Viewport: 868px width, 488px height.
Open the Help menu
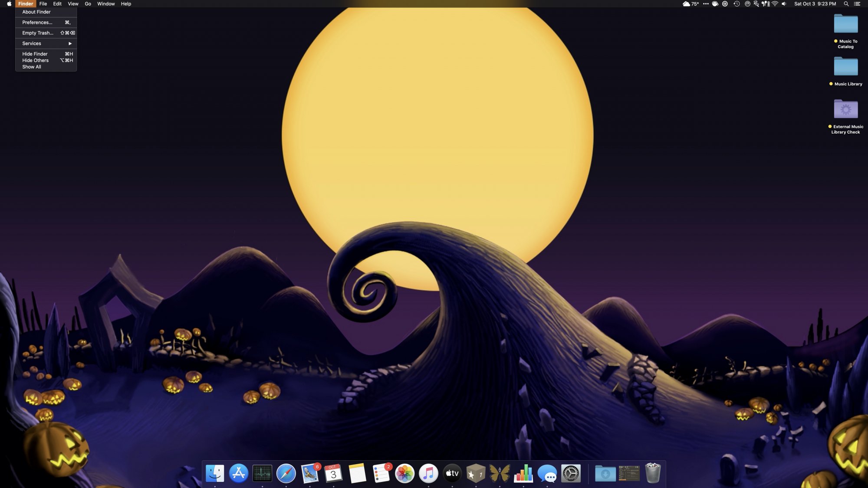pos(126,4)
